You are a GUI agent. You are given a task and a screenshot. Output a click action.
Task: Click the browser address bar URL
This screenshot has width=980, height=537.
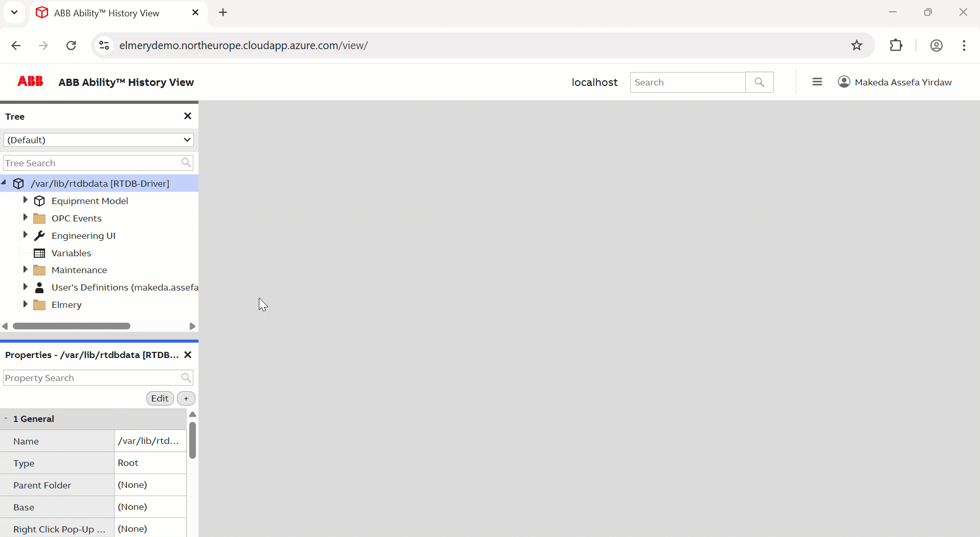pos(243,46)
